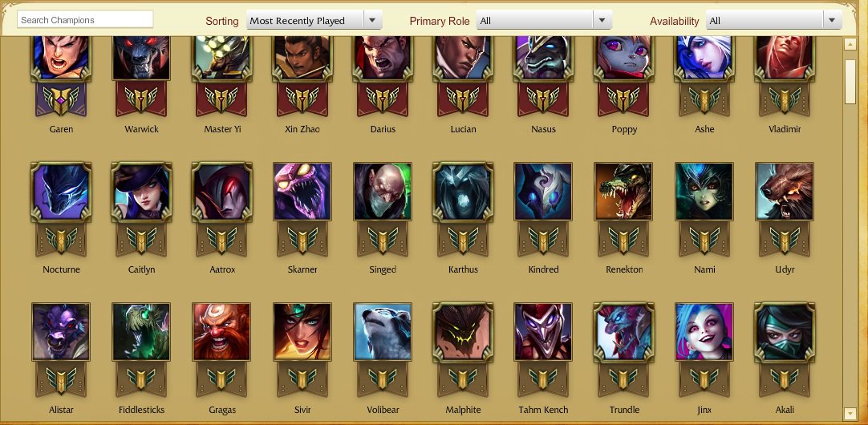Viewport: 868px width, 425px height.
Task: Select the Garen champion portrait
Action: (61, 57)
